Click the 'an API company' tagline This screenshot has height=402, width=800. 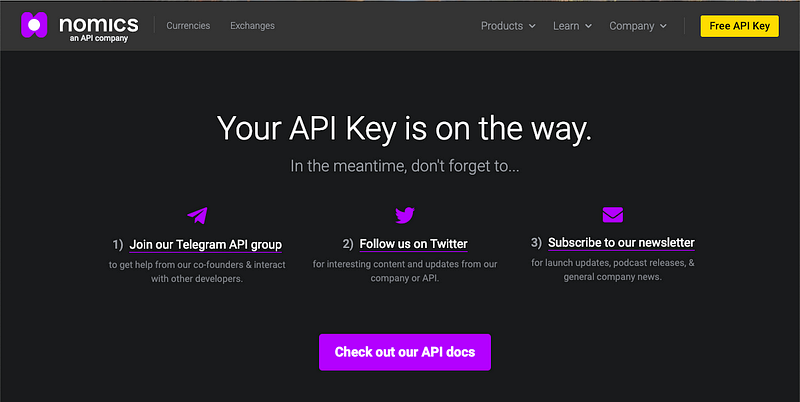(99, 38)
